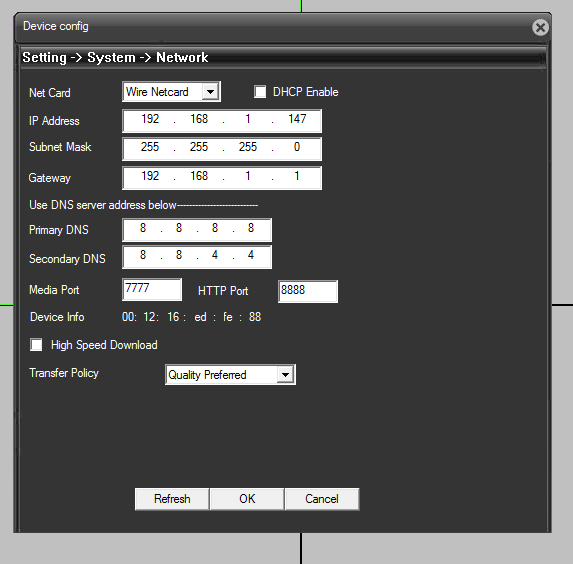Click the IP Address label
The width and height of the screenshot is (573, 564).
(54, 121)
